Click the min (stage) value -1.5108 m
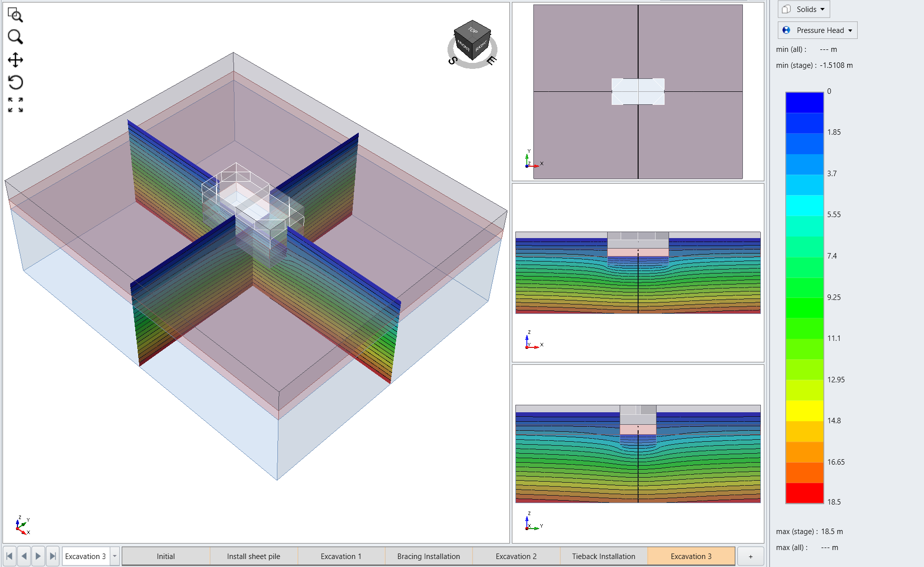Viewport: 924px width, 567px height. coord(836,65)
